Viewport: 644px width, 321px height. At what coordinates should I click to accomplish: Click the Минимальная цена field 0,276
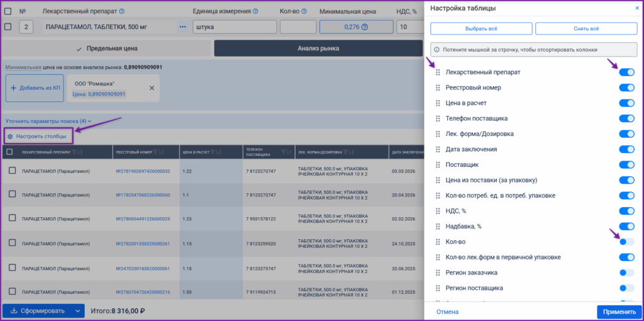[356, 27]
